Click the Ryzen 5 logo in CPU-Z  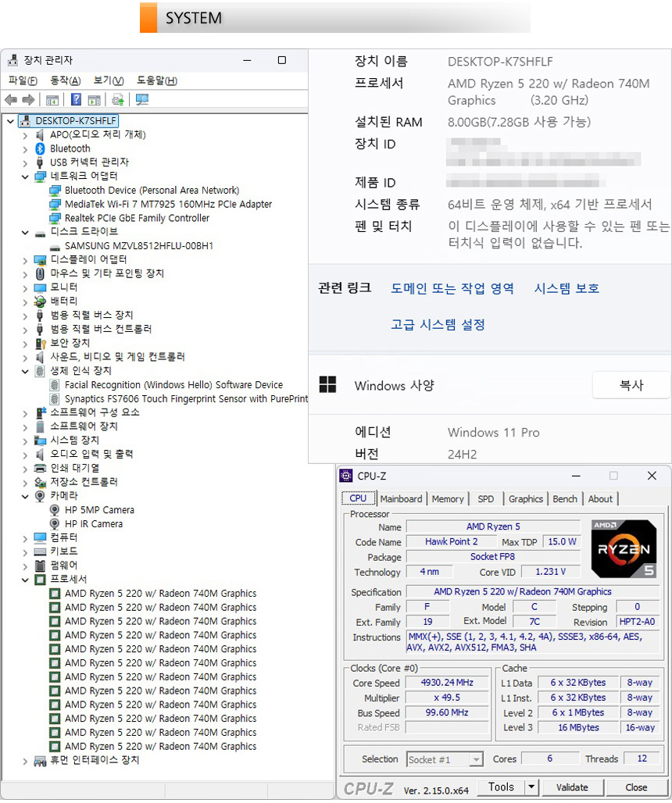tap(624, 549)
